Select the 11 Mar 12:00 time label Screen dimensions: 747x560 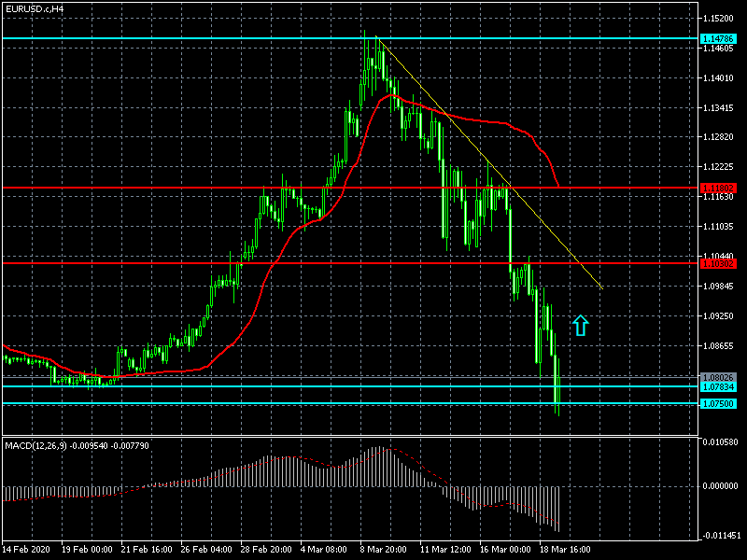pyautogui.click(x=445, y=550)
